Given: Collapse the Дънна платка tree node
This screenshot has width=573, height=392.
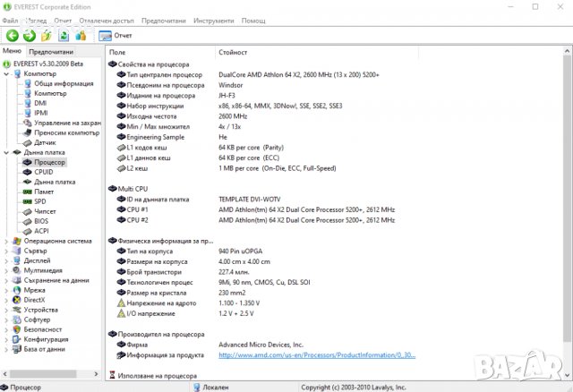Looking at the screenshot, I should (x=5, y=153).
